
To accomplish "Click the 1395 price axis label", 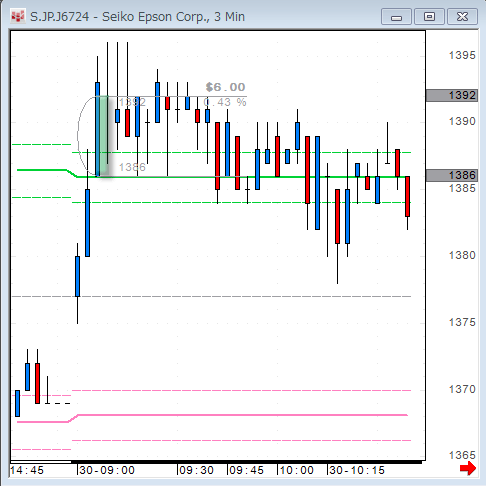I will pos(462,55).
